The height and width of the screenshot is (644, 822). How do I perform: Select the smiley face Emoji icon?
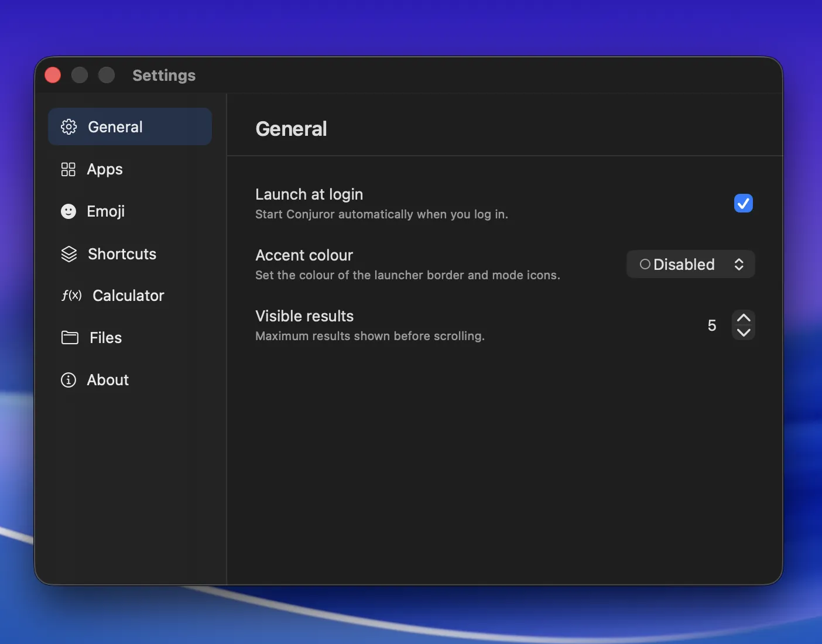coord(68,211)
